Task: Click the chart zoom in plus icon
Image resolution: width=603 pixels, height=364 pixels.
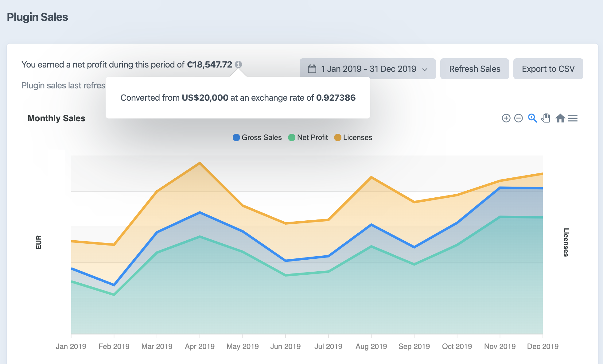Action: [x=506, y=118]
